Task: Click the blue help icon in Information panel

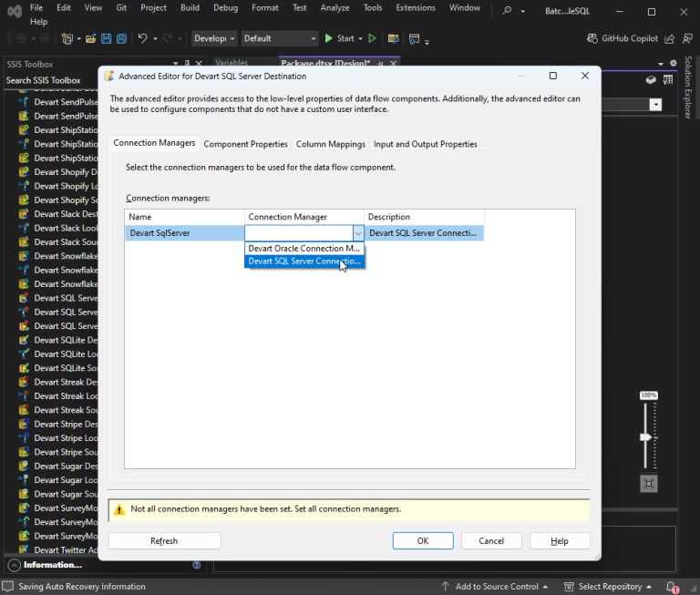Action: point(197,565)
